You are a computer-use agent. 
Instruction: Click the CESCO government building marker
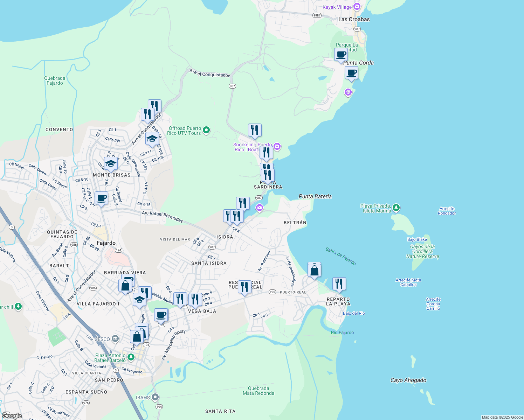[116, 339]
